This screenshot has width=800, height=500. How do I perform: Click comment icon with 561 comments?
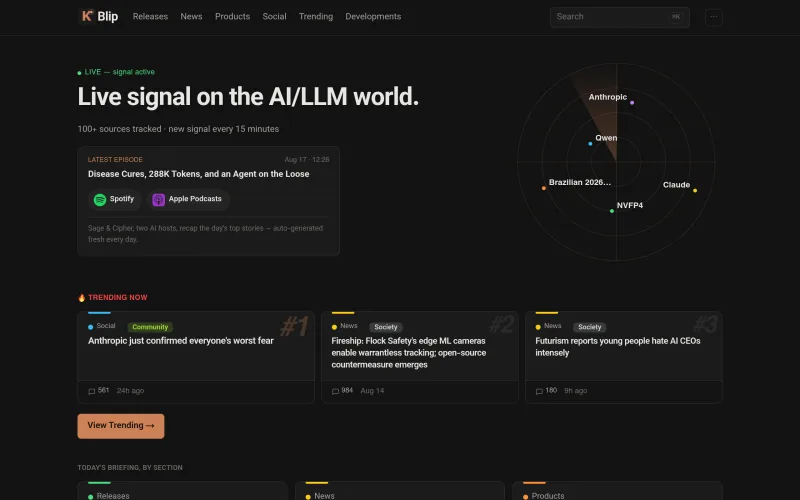pos(92,391)
